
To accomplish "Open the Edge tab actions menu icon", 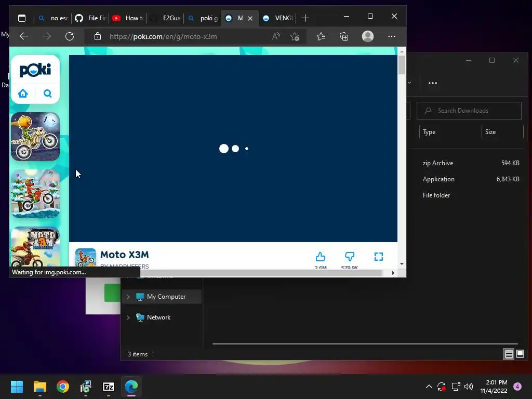I will pyautogui.click(x=22, y=18).
